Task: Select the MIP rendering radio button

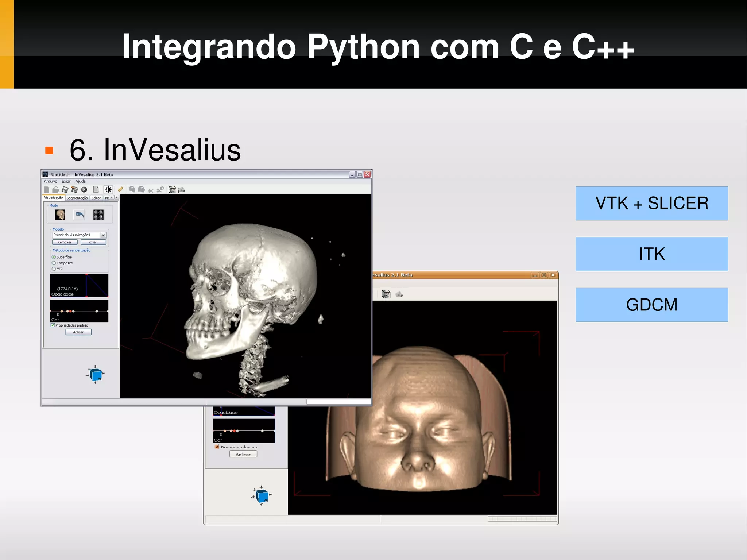Action: click(x=54, y=269)
